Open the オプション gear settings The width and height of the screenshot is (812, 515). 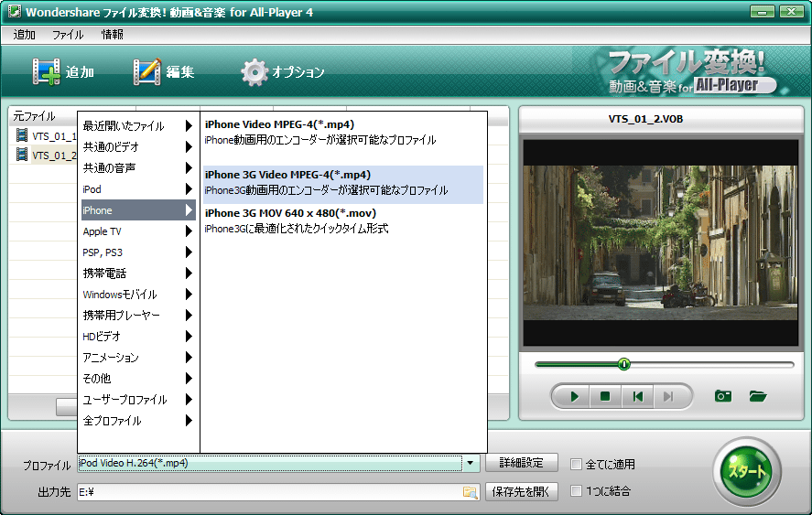(x=283, y=71)
